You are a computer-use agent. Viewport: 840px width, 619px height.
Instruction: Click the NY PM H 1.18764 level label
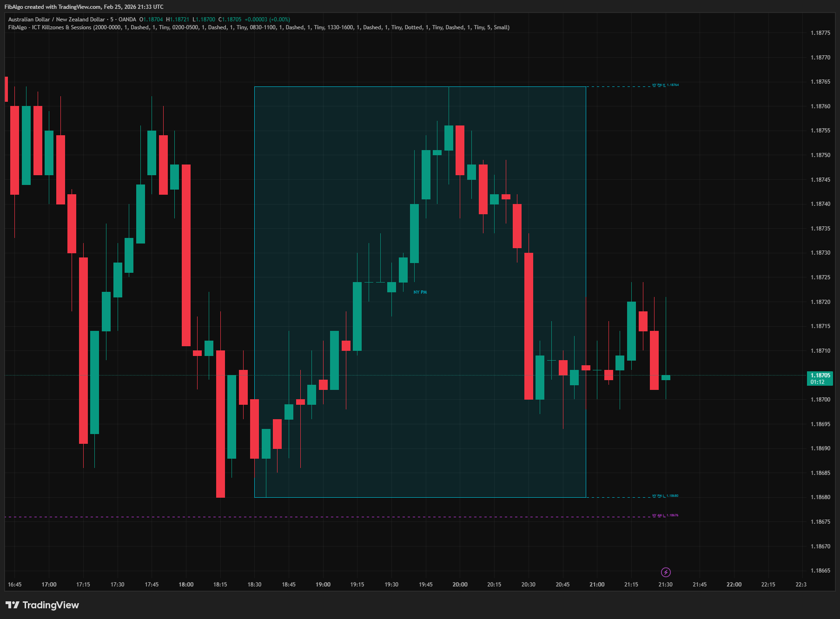pos(665,85)
